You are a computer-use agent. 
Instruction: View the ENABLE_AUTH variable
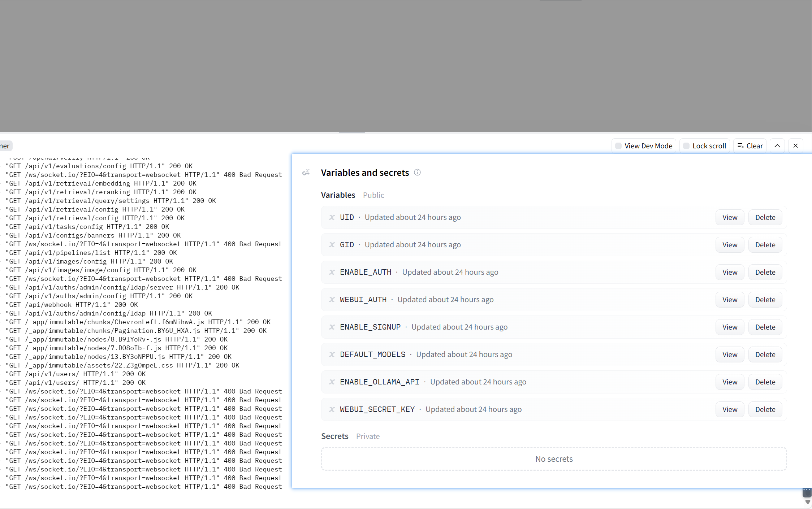point(730,272)
